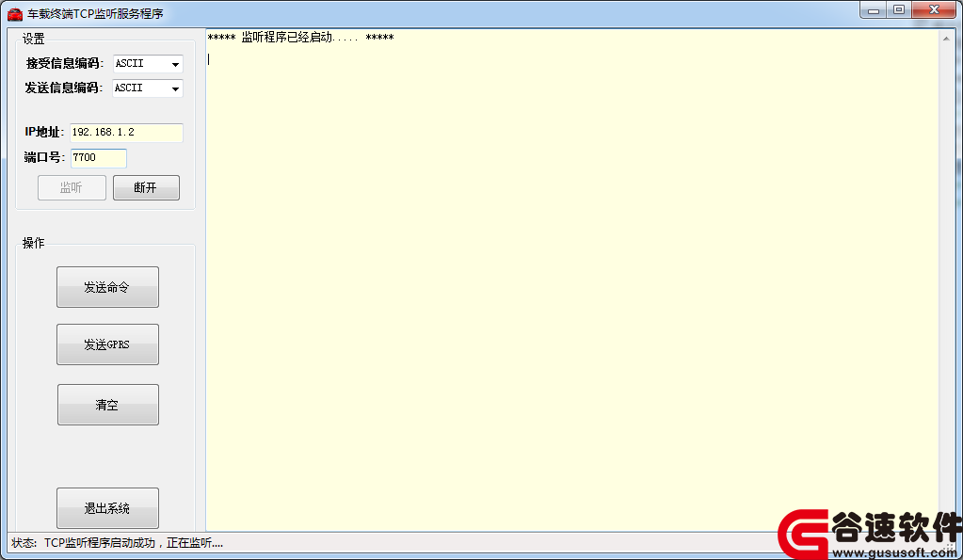Maximize the window

899,10
